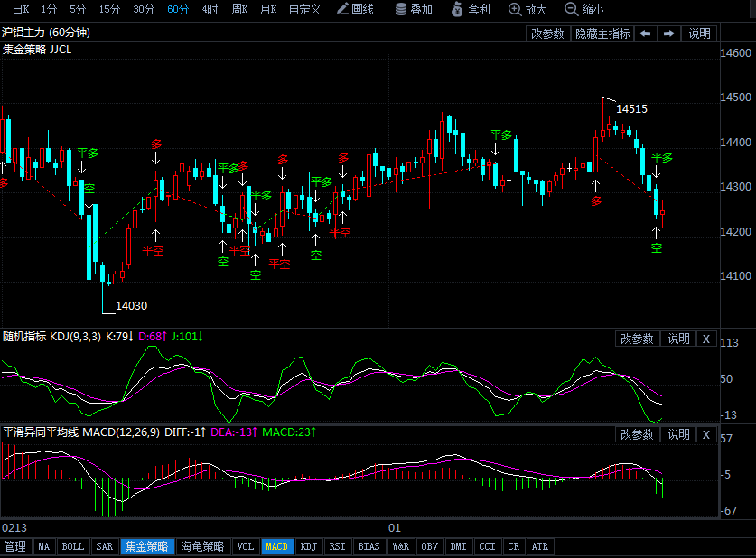Zoom in with the 放大 magnifier
This screenshot has height=558, width=756.
coord(527,9)
